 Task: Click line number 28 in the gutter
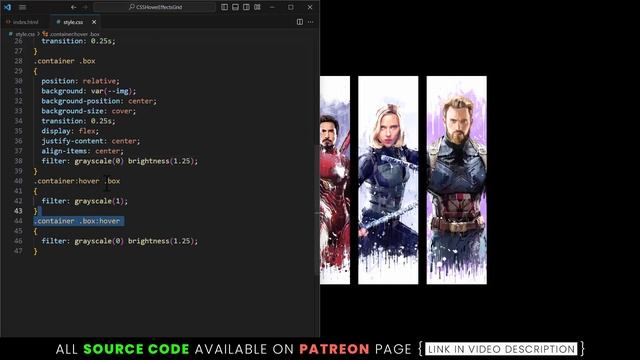coord(18,61)
